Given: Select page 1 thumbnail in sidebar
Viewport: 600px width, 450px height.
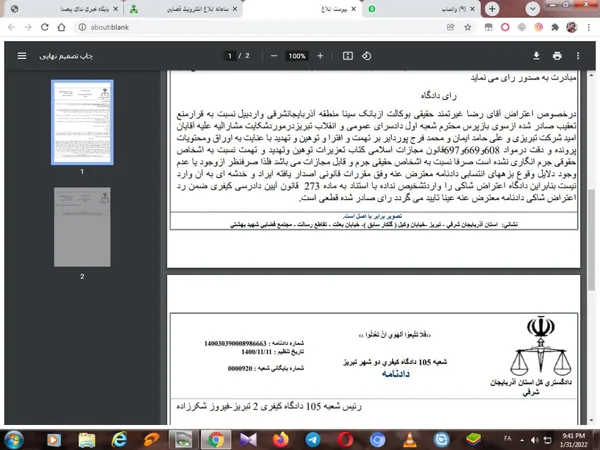Looking at the screenshot, I should tap(82, 122).
